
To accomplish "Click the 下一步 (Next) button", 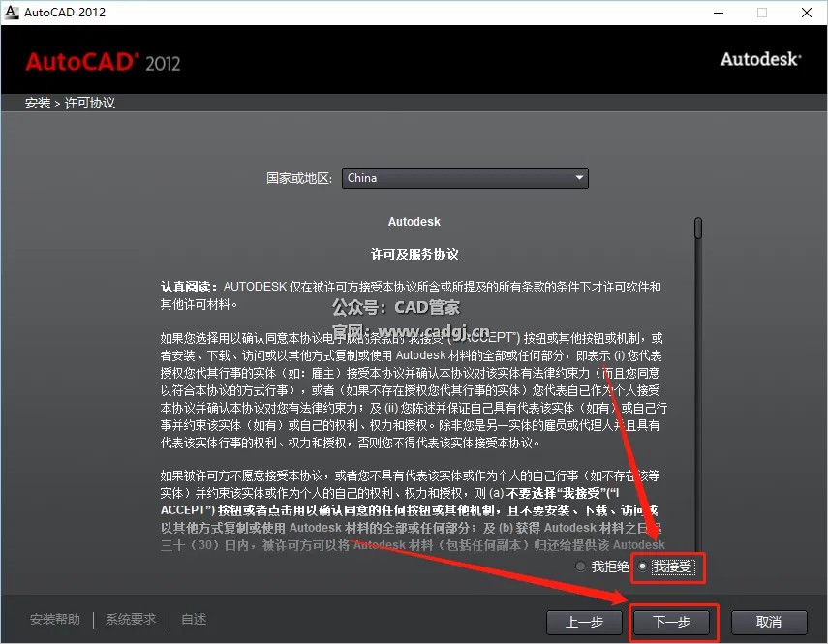I will (x=672, y=623).
